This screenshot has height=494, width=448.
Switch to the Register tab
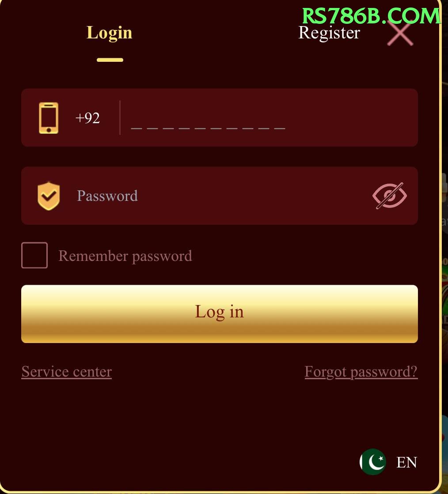click(329, 33)
